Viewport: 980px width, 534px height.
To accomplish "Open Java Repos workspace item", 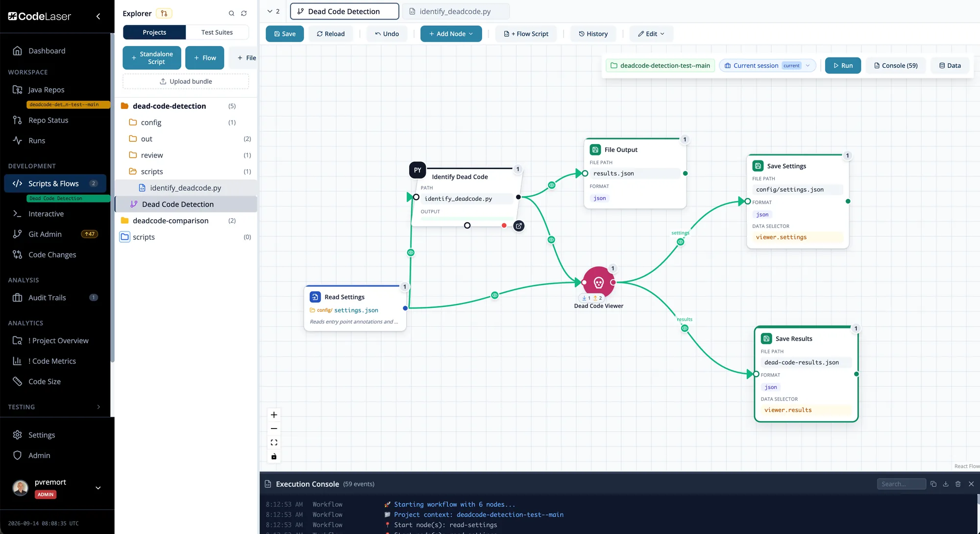I will coord(46,90).
